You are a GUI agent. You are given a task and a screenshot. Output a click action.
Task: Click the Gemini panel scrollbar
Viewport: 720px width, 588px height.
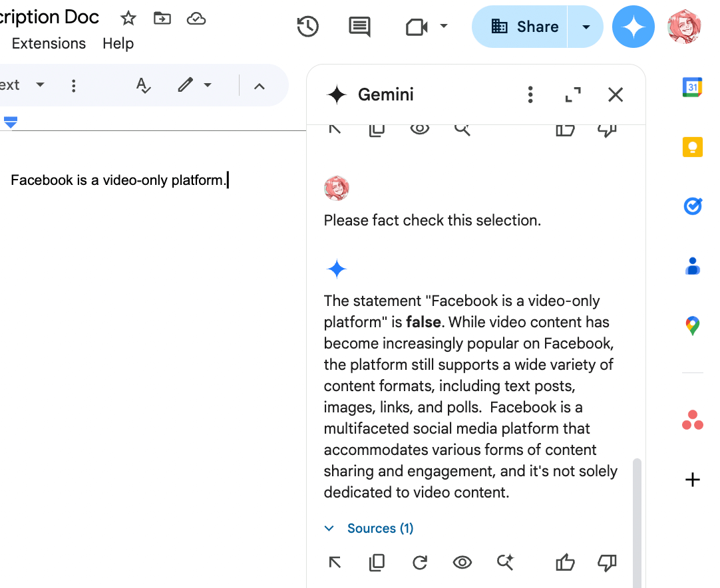tap(637, 522)
